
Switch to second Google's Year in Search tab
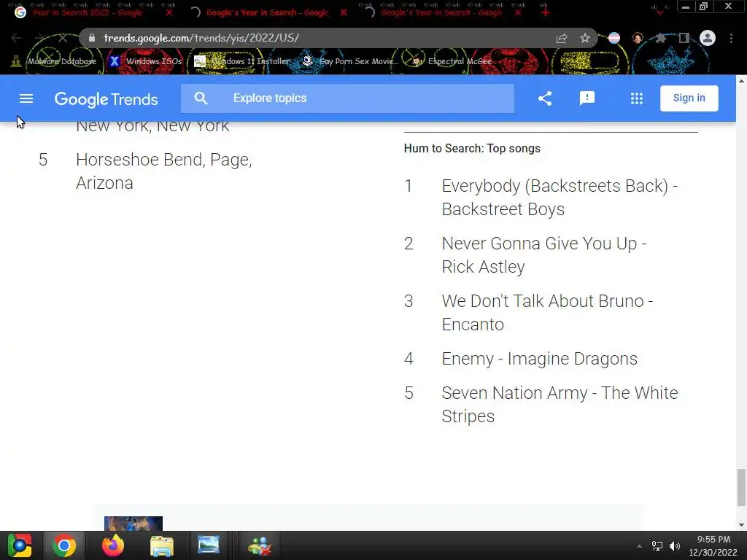267,12
